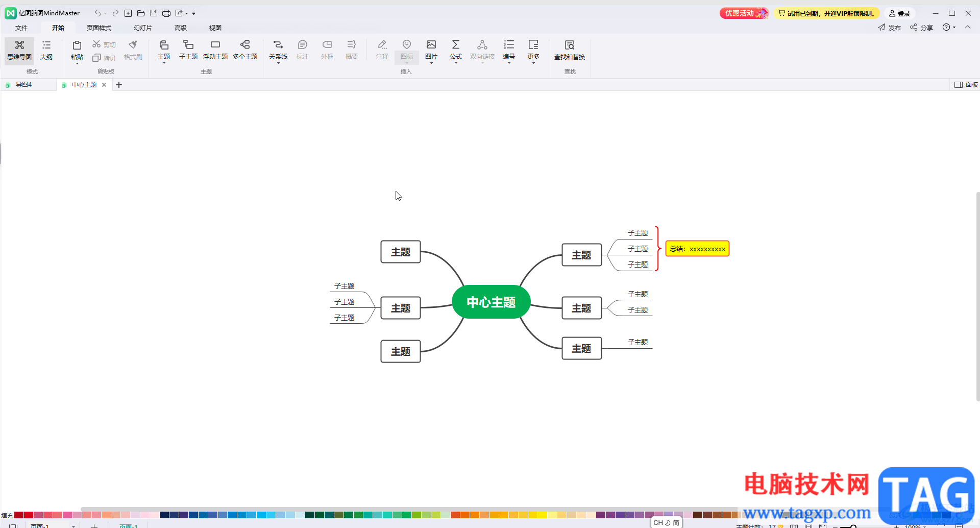Click the Paste (粘贴) icon
980x528 pixels.
77,45
